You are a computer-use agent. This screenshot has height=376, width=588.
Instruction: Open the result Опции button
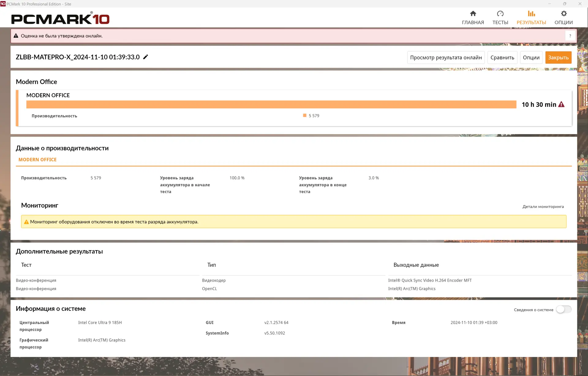[x=531, y=58]
